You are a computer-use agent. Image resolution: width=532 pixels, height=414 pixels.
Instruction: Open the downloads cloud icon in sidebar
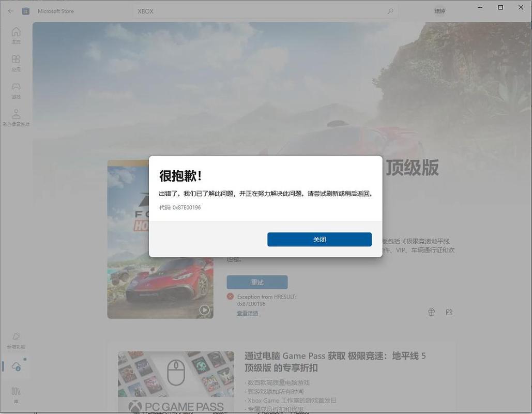[16, 366]
